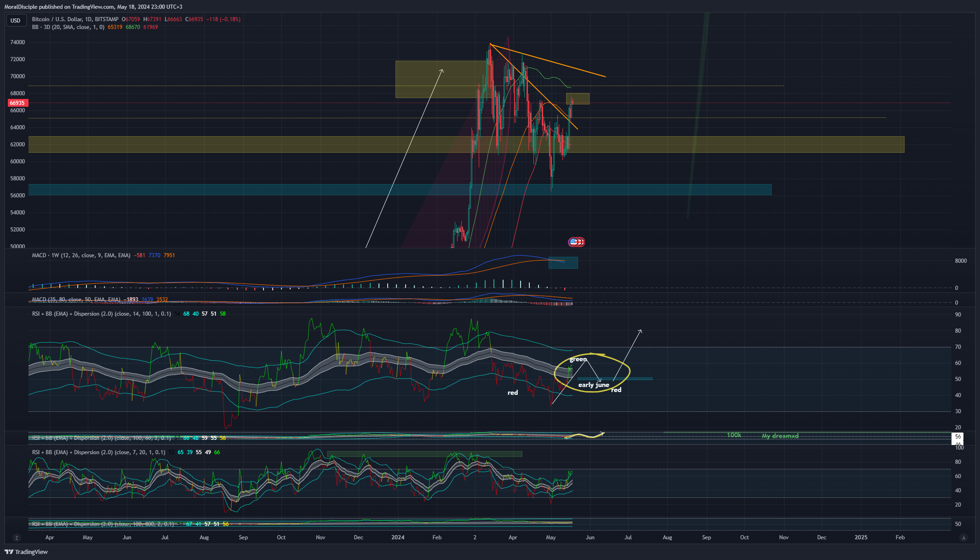Click the '100k' annotation label

point(734,435)
